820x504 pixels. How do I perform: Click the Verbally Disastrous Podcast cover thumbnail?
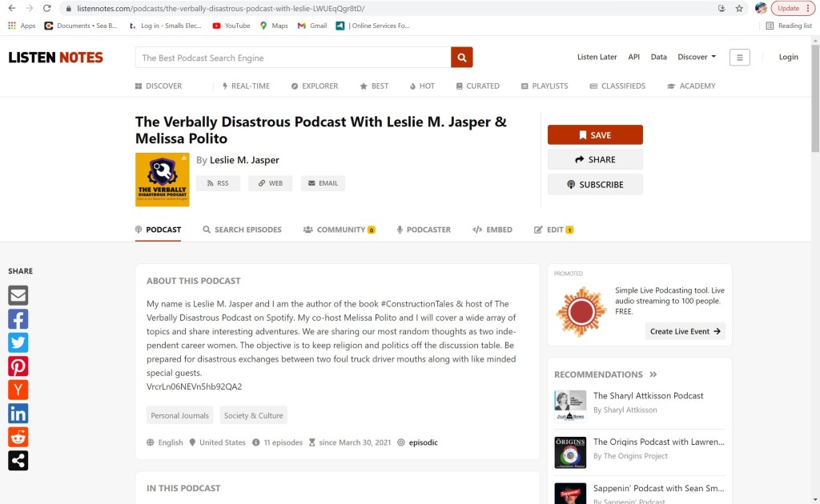coord(163,180)
